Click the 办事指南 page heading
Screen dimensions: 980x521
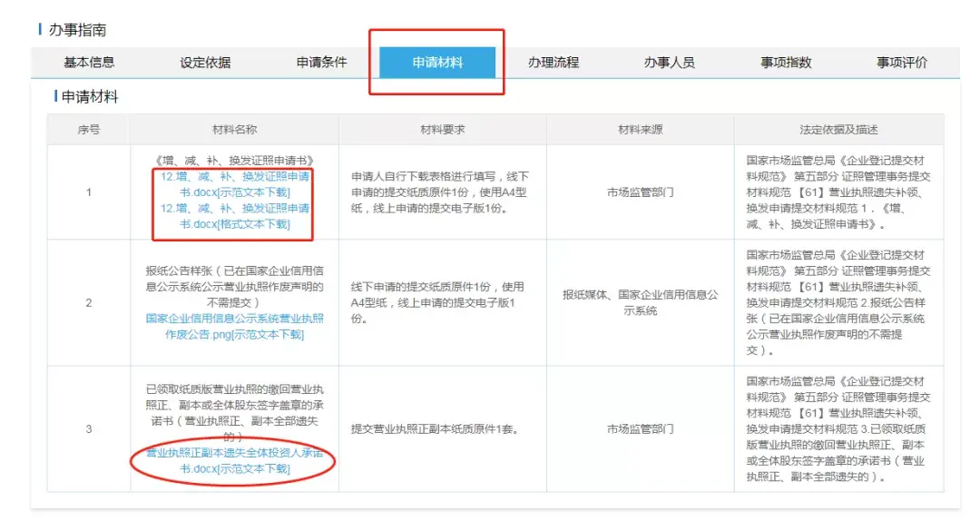[77, 30]
